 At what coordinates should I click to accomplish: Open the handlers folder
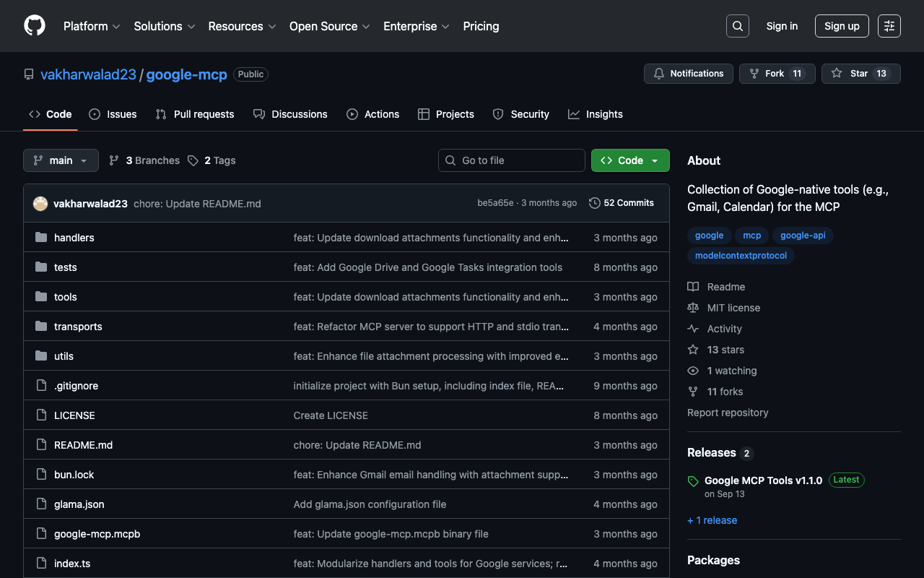pos(74,238)
